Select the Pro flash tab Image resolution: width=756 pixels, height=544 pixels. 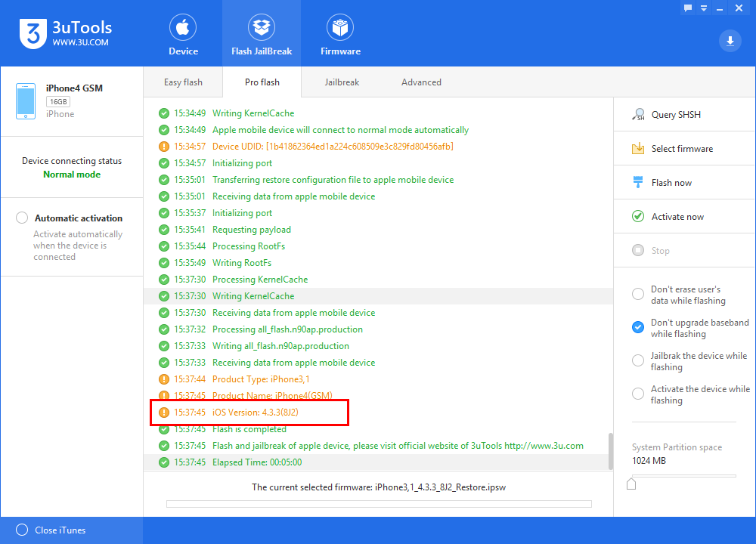point(262,82)
